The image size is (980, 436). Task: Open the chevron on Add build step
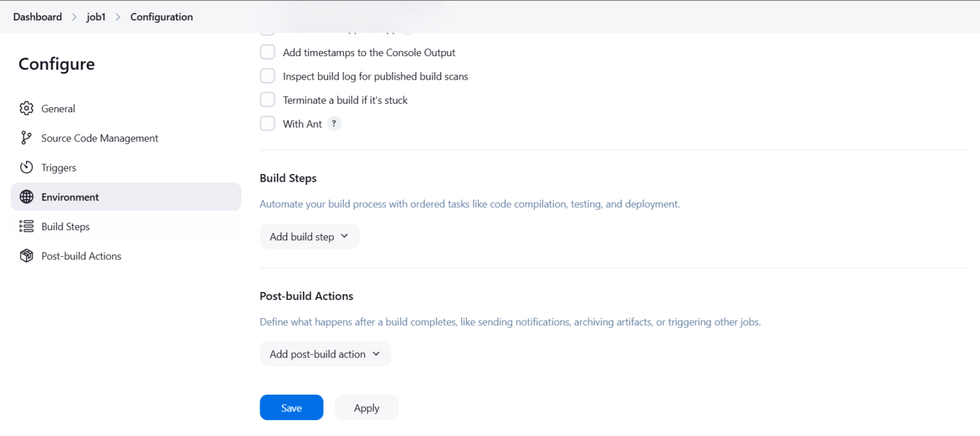point(345,236)
